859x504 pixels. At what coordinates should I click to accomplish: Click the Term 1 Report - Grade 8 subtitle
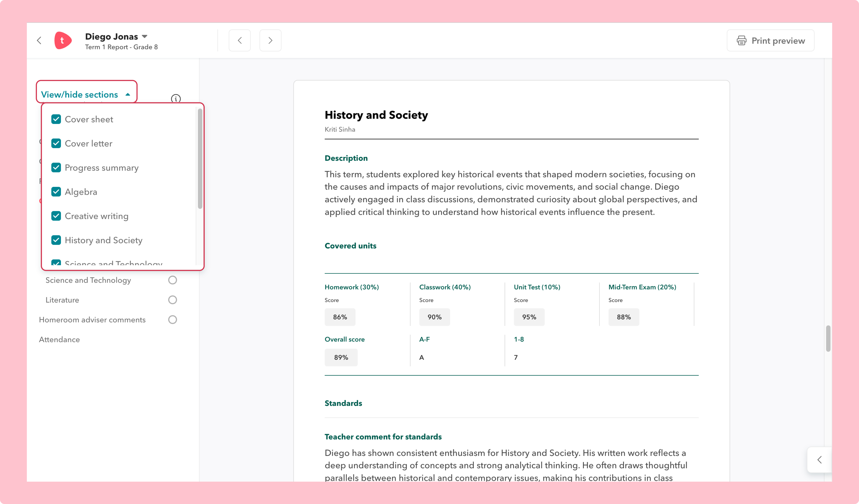[121, 47]
